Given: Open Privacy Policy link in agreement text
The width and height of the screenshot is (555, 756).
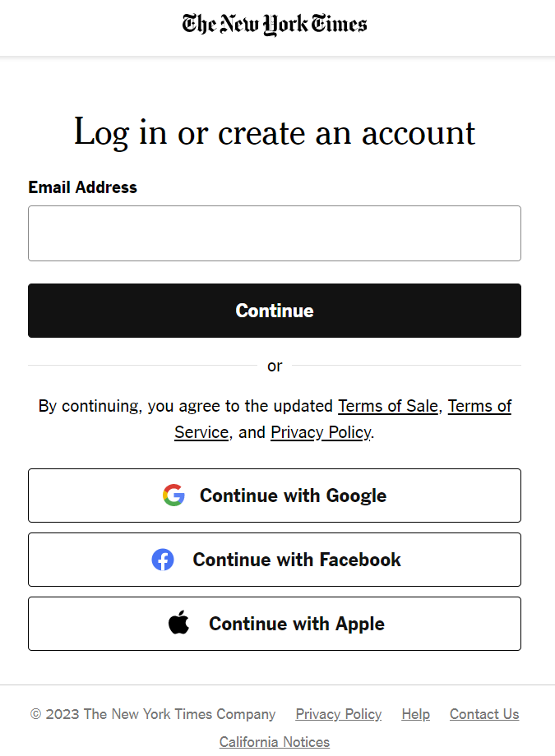Looking at the screenshot, I should 321,432.
